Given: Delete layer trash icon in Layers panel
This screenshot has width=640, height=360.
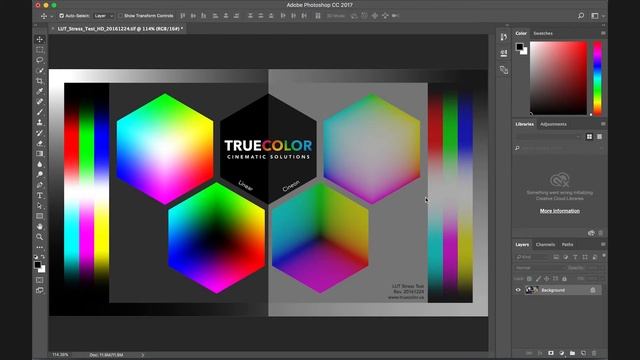Looking at the screenshot, I should pos(594,353).
